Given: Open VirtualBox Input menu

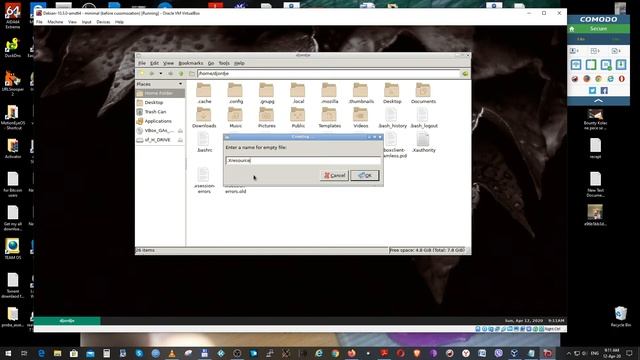Looking at the screenshot, I should 87,22.
